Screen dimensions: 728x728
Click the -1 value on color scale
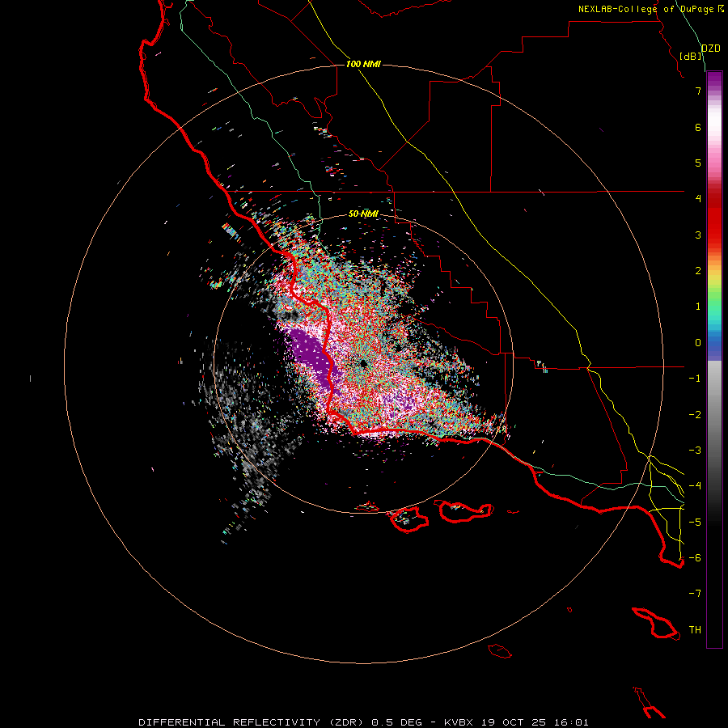695,379
